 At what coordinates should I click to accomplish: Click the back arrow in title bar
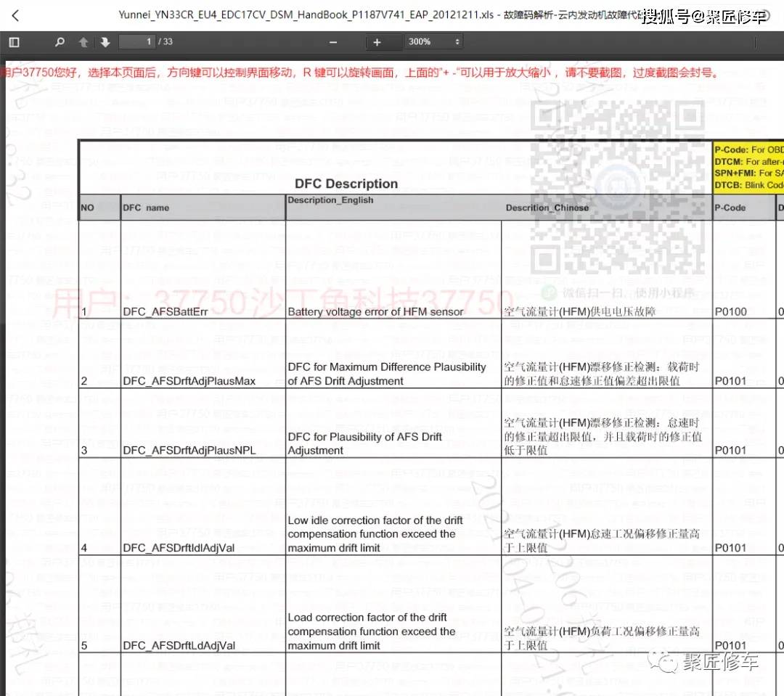(x=16, y=16)
